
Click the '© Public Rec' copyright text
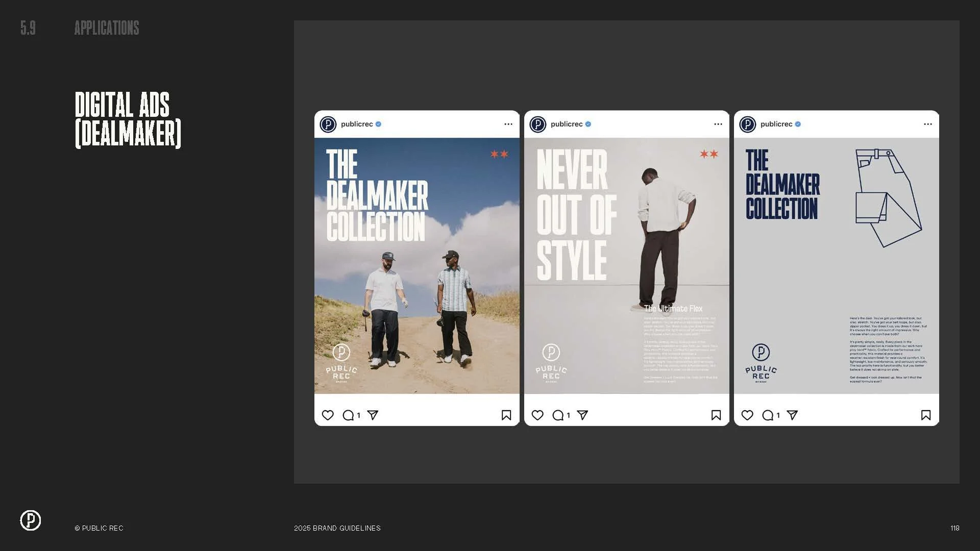pos(99,528)
